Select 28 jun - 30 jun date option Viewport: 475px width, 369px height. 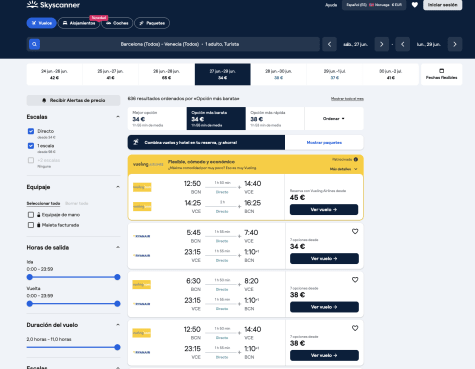pos(278,74)
